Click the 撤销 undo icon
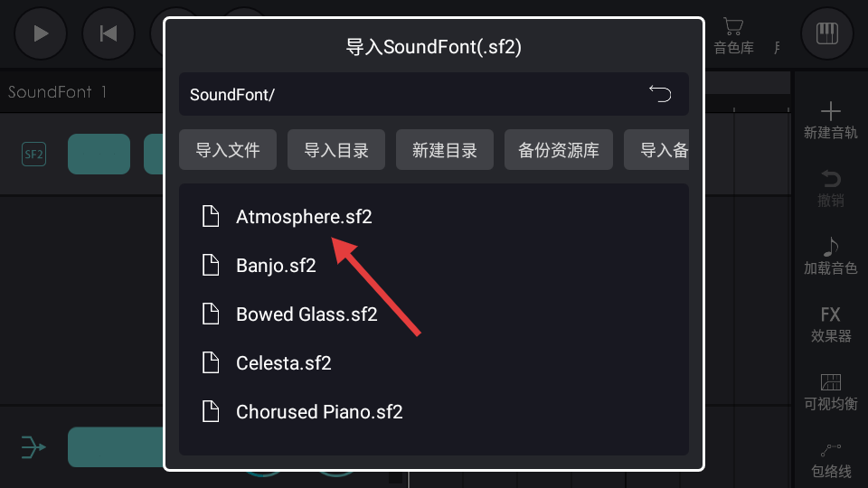The image size is (868, 488). click(x=830, y=187)
